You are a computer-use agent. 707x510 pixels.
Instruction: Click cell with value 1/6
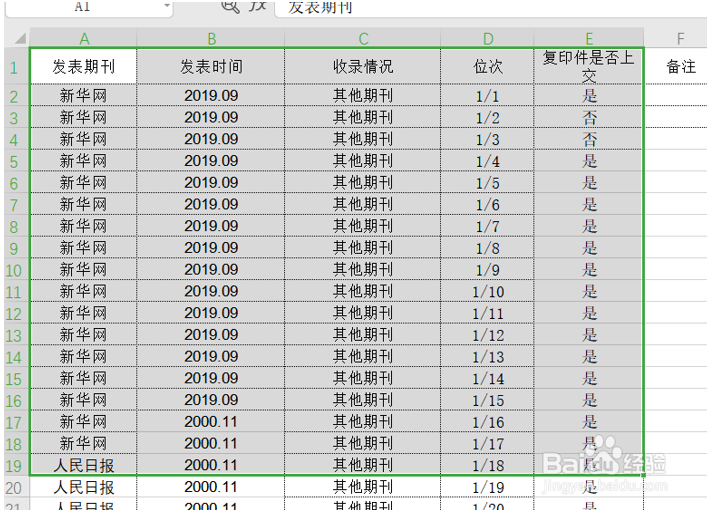487,204
